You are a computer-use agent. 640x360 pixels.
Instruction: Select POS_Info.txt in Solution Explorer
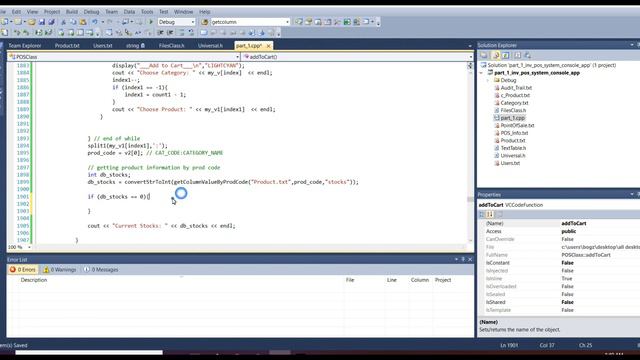pyautogui.click(x=514, y=133)
